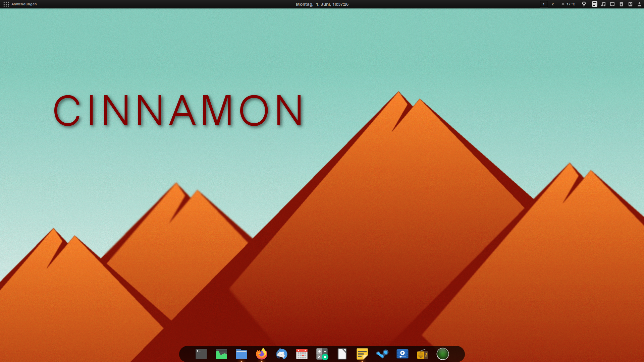Click the network connection panel icon
Screen dimensions: 644x362
point(612,4)
